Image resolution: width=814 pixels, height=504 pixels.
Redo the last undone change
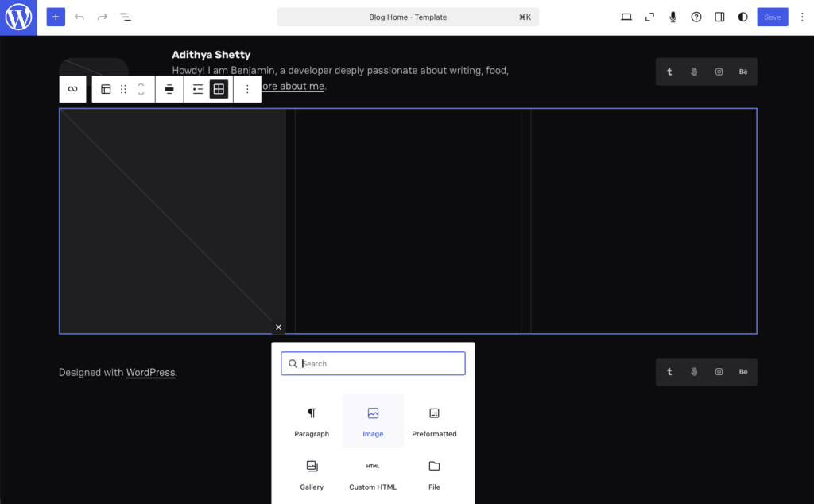(103, 17)
